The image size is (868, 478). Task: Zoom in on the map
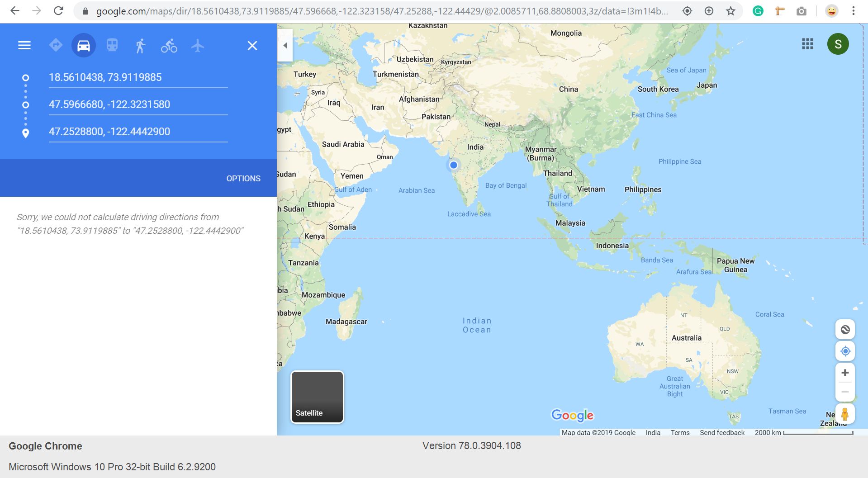click(x=845, y=373)
